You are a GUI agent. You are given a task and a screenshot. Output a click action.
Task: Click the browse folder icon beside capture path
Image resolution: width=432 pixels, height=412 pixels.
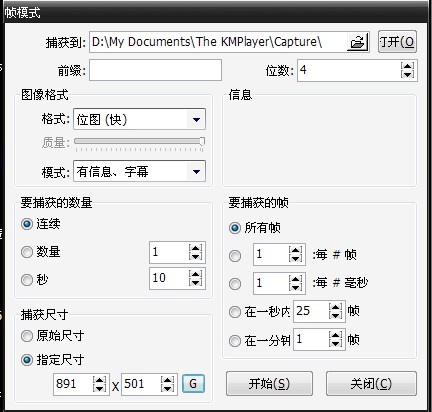pos(358,42)
